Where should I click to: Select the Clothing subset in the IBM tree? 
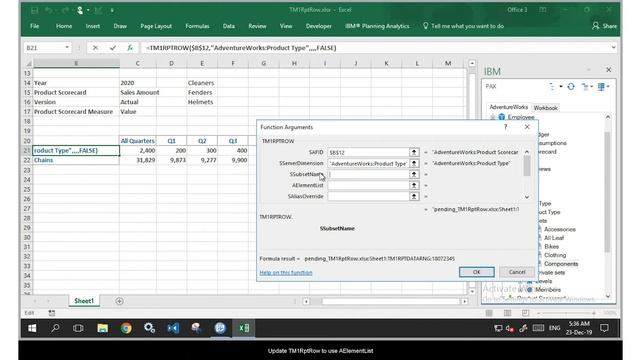[x=555, y=255]
